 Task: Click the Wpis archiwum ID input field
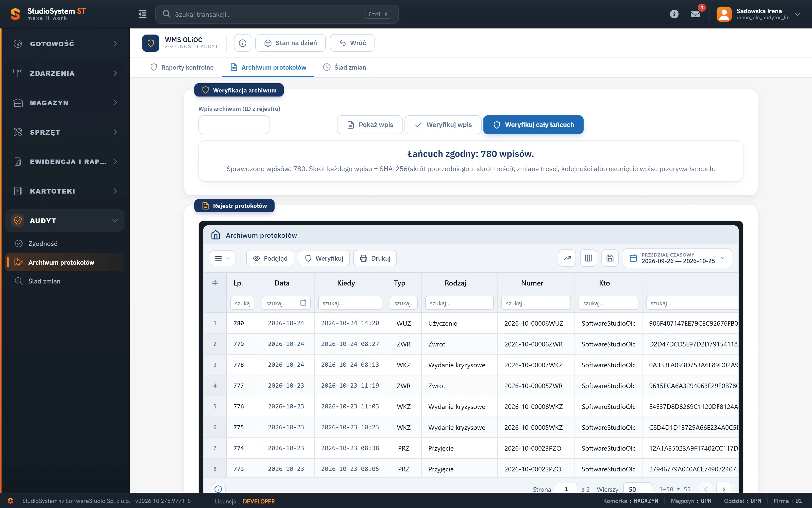(234, 125)
